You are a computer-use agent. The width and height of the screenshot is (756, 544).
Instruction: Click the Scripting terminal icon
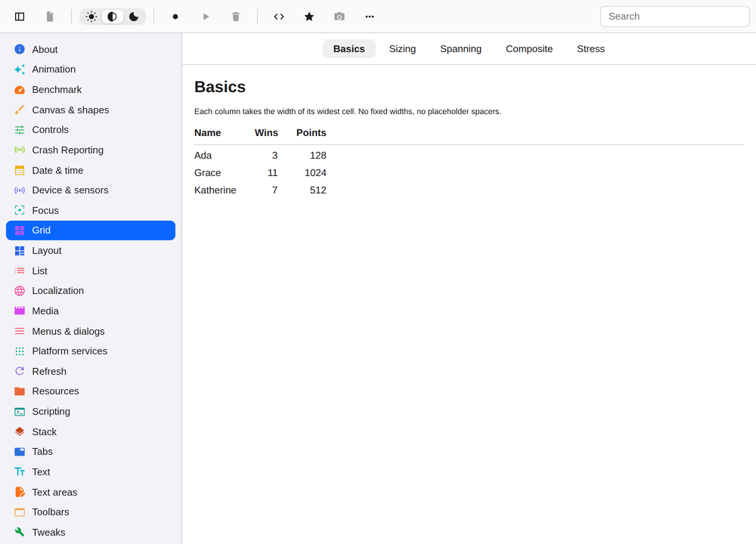20,412
